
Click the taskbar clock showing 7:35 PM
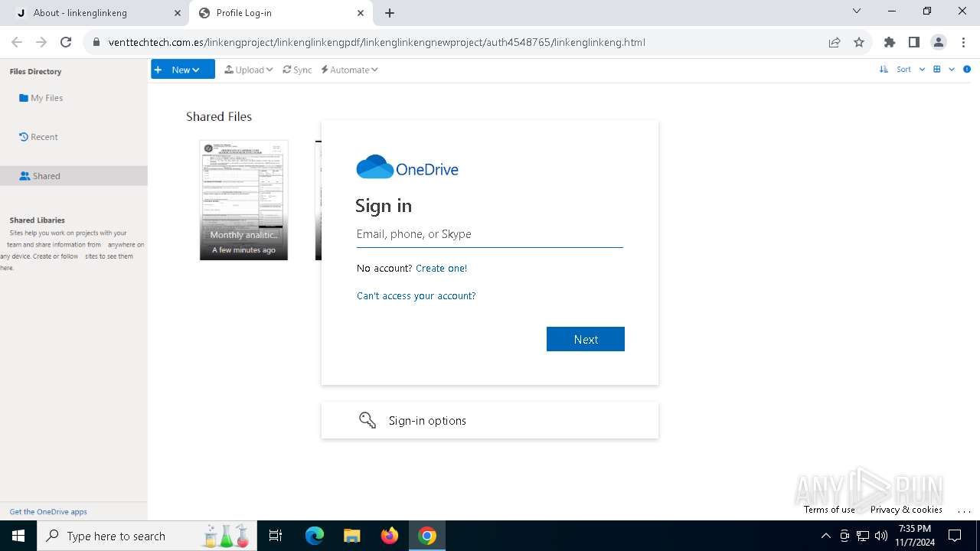tap(915, 536)
